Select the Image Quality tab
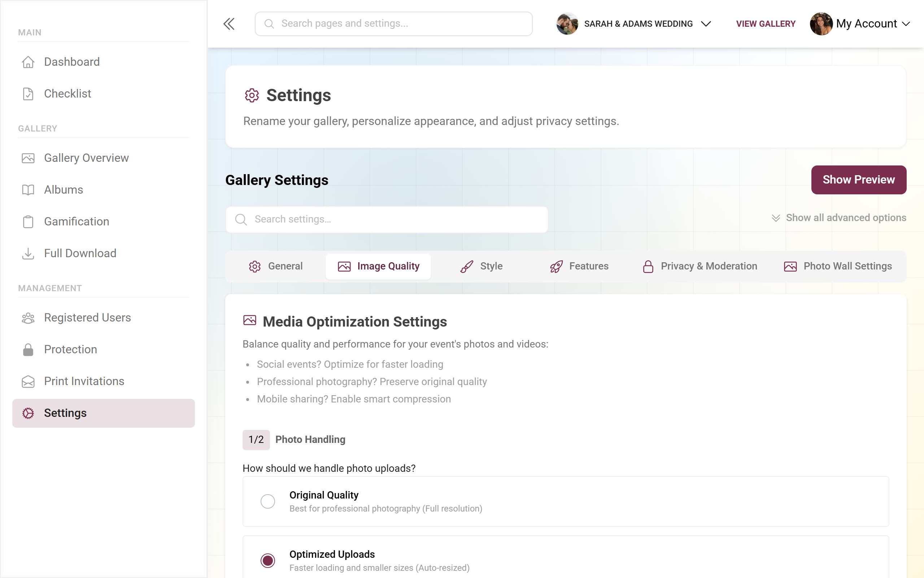This screenshot has height=578, width=924. [378, 266]
